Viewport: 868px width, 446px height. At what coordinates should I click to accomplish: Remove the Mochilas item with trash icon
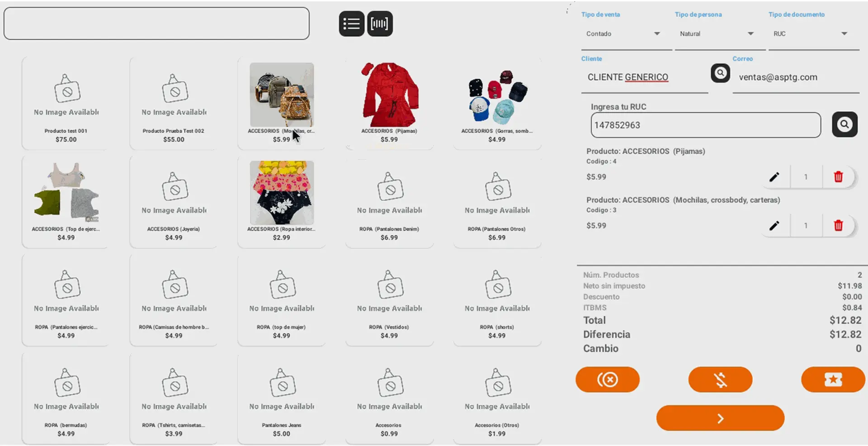coord(838,225)
